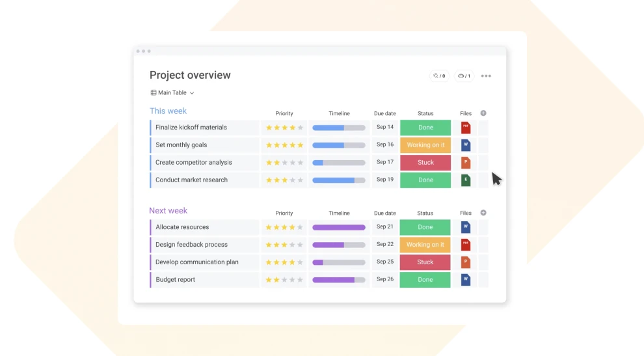
Task: Set priority stars for Set monthly goals
Action: [284, 145]
